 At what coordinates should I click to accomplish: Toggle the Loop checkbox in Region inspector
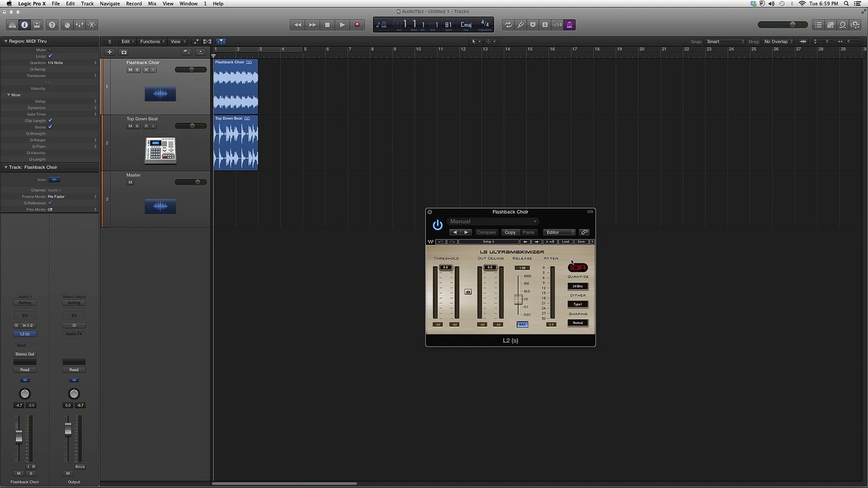tap(50, 56)
